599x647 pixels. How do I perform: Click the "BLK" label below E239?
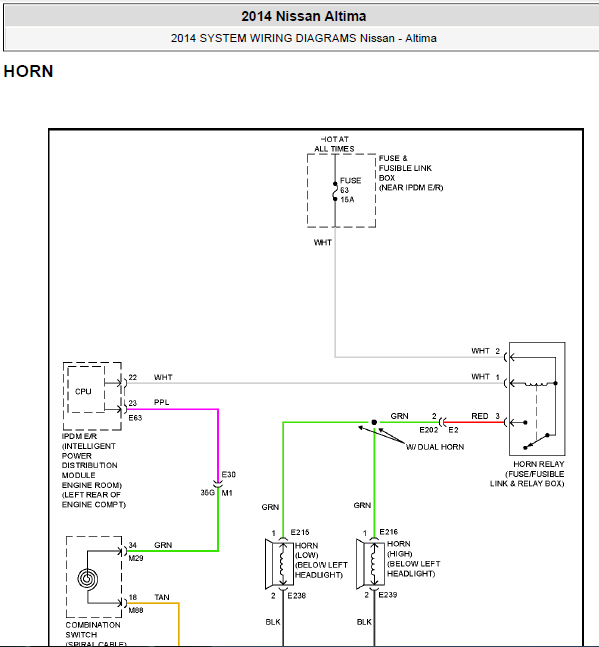364,622
